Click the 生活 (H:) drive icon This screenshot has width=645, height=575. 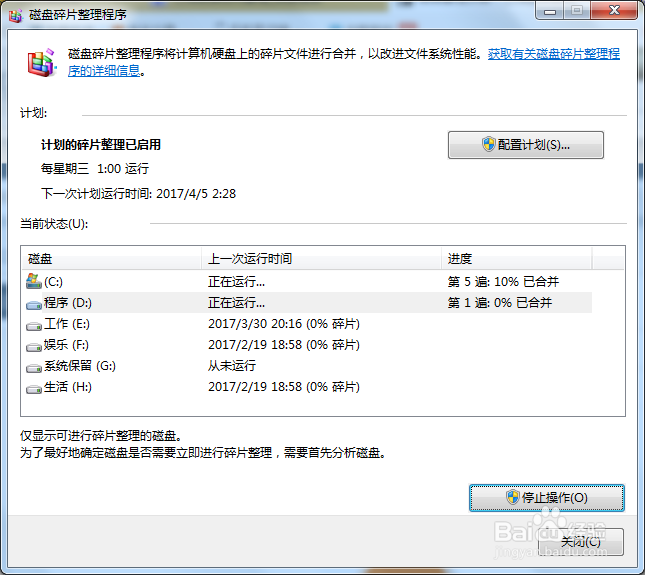click(33, 388)
